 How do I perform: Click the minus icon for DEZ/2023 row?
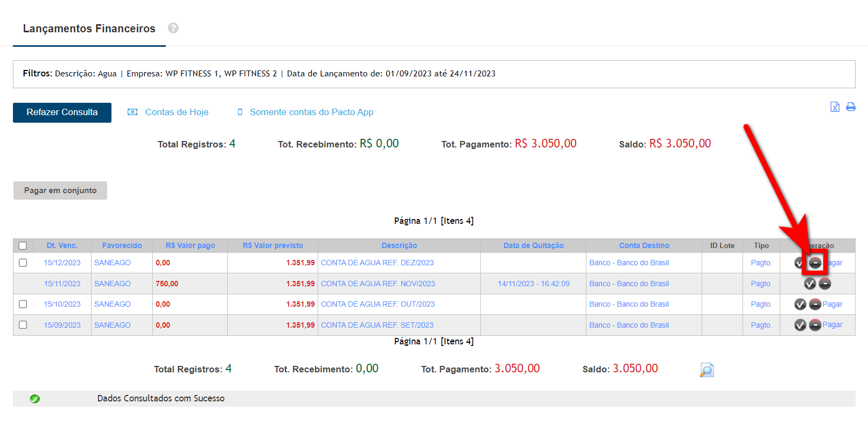click(815, 263)
